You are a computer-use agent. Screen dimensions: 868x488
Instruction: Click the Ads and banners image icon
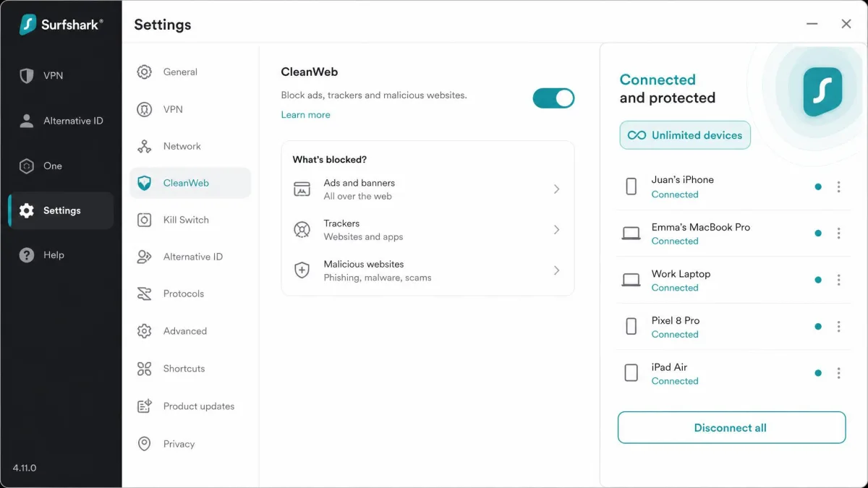click(x=302, y=189)
